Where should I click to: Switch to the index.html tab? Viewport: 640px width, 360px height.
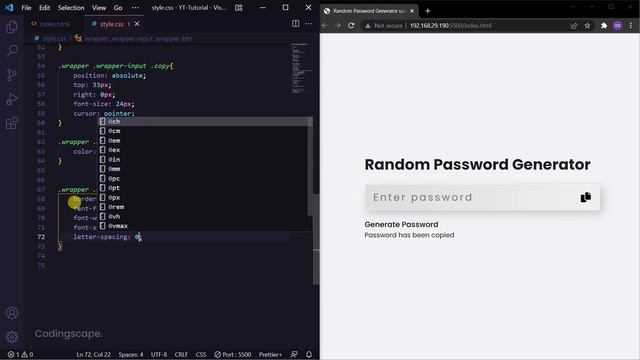tap(51, 24)
